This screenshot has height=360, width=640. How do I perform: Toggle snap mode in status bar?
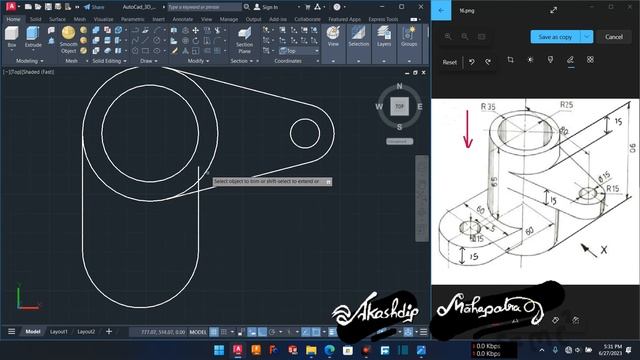click(224, 332)
